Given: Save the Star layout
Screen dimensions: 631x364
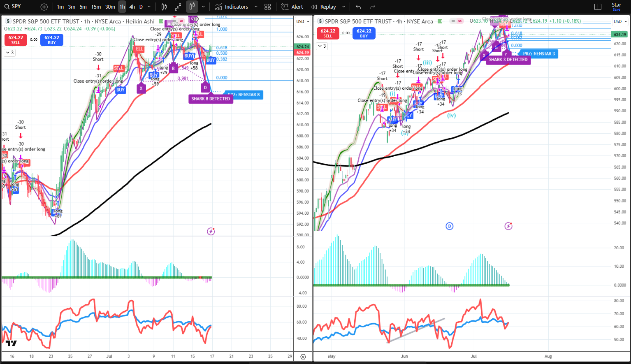Looking at the screenshot, I should (616, 7).
